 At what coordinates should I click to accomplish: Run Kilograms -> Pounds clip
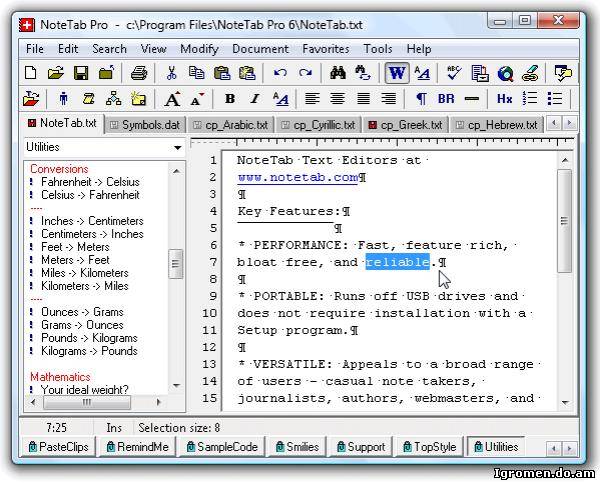point(89,351)
